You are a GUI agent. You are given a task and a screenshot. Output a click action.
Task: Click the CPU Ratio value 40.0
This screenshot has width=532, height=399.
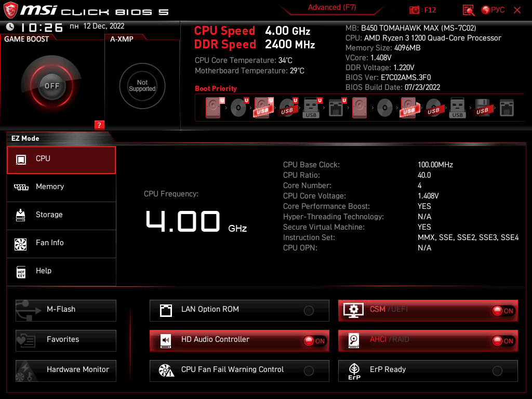(x=424, y=175)
